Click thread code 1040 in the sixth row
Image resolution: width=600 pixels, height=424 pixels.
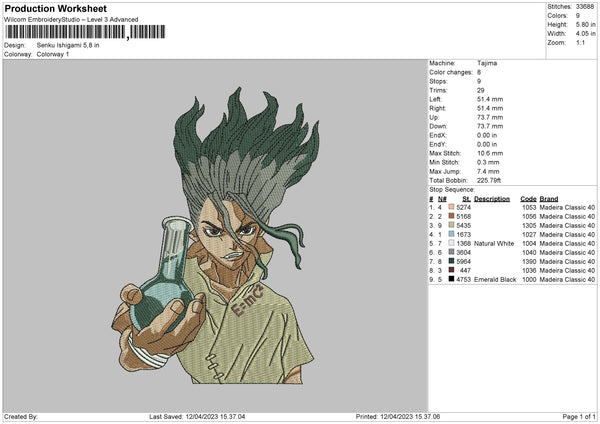pyautogui.click(x=529, y=252)
